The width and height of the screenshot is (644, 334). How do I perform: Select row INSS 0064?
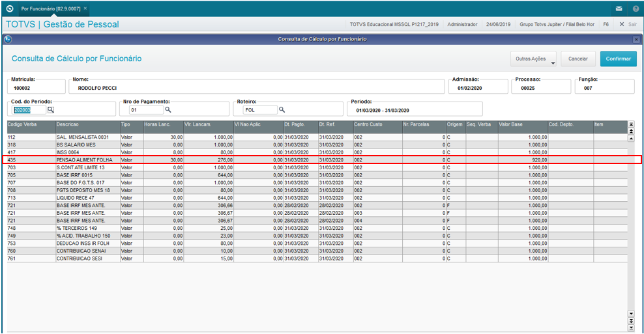pos(317,152)
